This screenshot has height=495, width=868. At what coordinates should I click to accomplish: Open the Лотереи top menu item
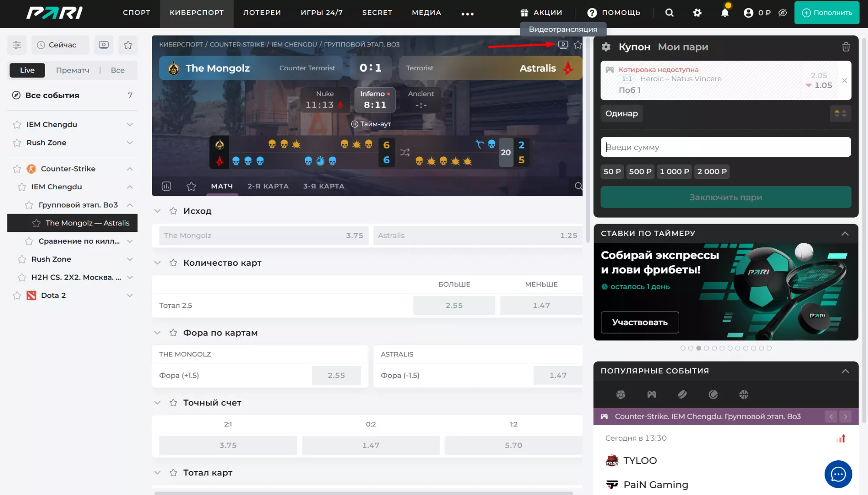click(262, 13)
